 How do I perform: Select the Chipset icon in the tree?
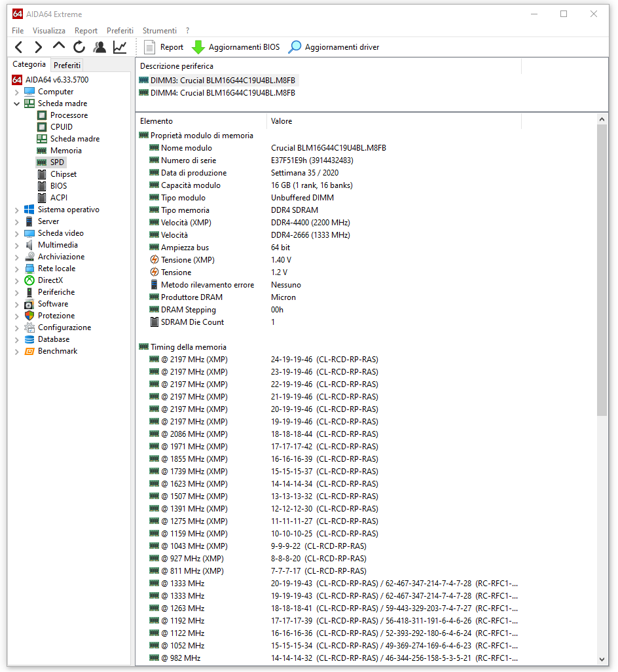click(41, 174)
